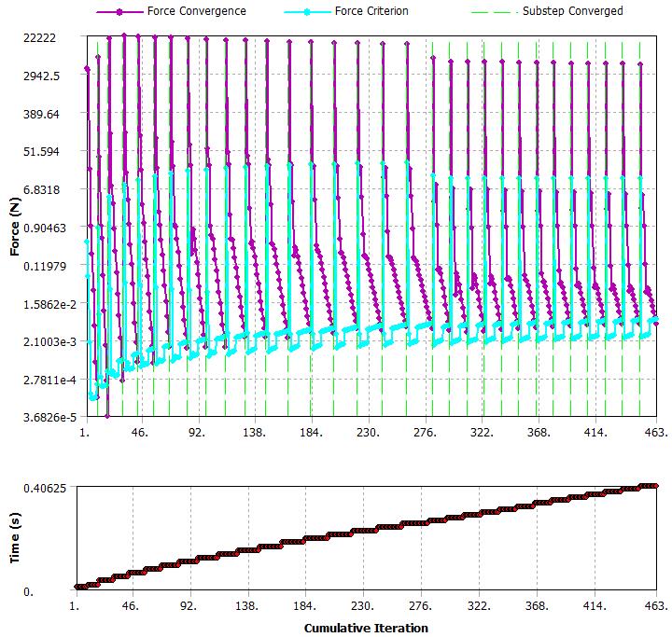Click the 3.6826e-5 axis label
672x637 pixels.
[x=49, y=417]
